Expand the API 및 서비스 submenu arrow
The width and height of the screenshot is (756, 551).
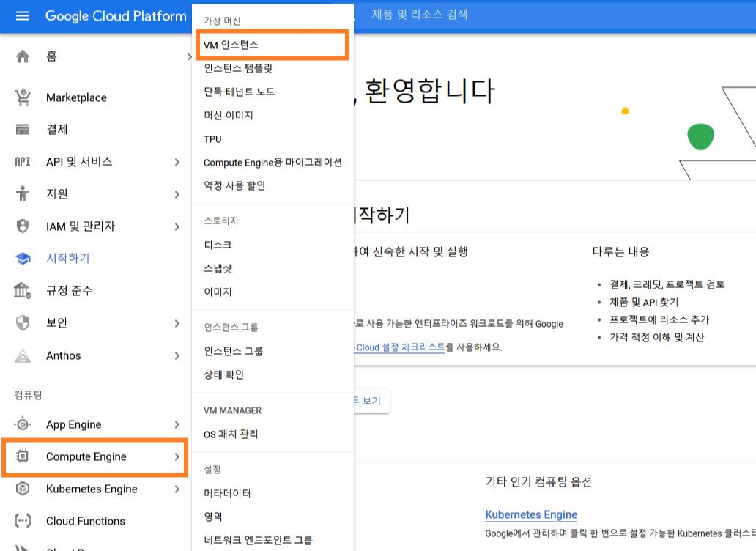(177, 163)
